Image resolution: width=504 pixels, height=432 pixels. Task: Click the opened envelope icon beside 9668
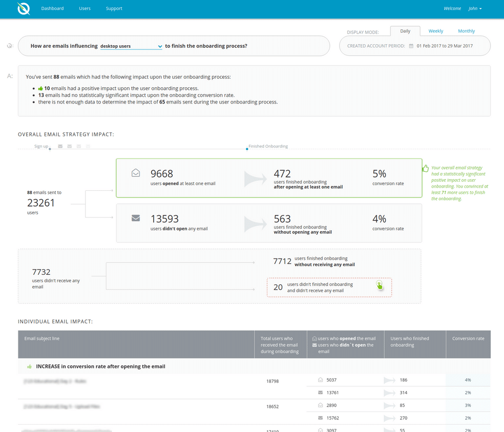tap(135, 173)
